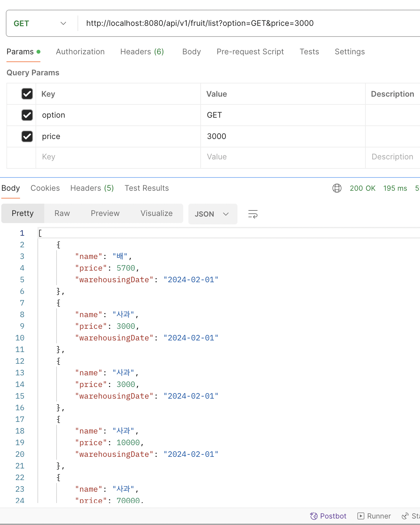Click the '3000' value cell
This screenshot has height=525, width=420.
point(283,136)
